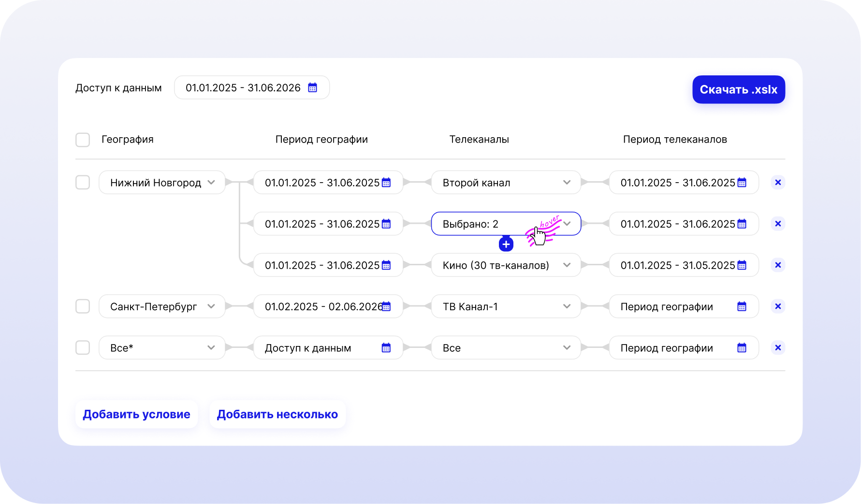Open calendar for Санкт-Петербург geography period
The height and width of the screenshot is (504, 861).
click(x=385, y=306)
